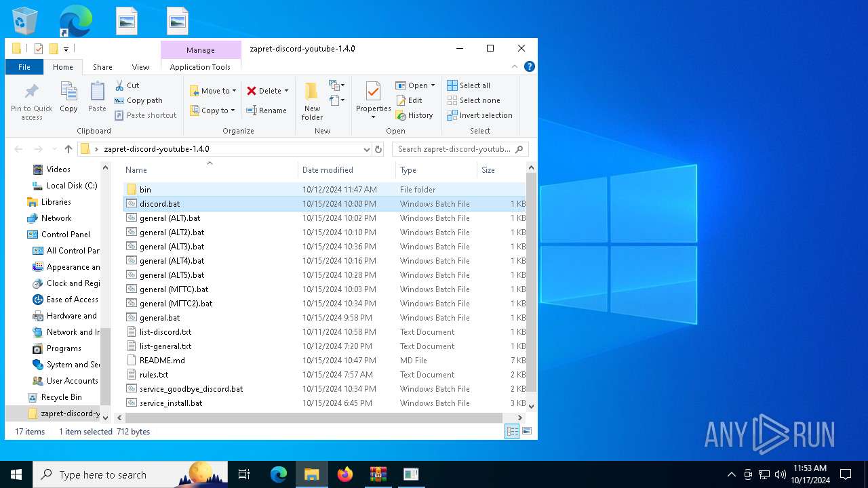868x488 pixels.
Task: Click the search zapret-discord-youtube field
Action: [x=460, y=149]
